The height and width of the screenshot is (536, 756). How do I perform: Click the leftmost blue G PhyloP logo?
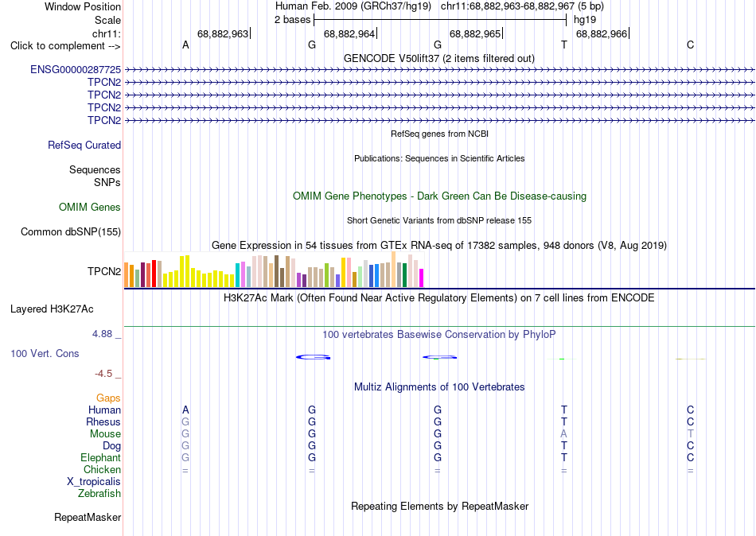coord(314,357)
